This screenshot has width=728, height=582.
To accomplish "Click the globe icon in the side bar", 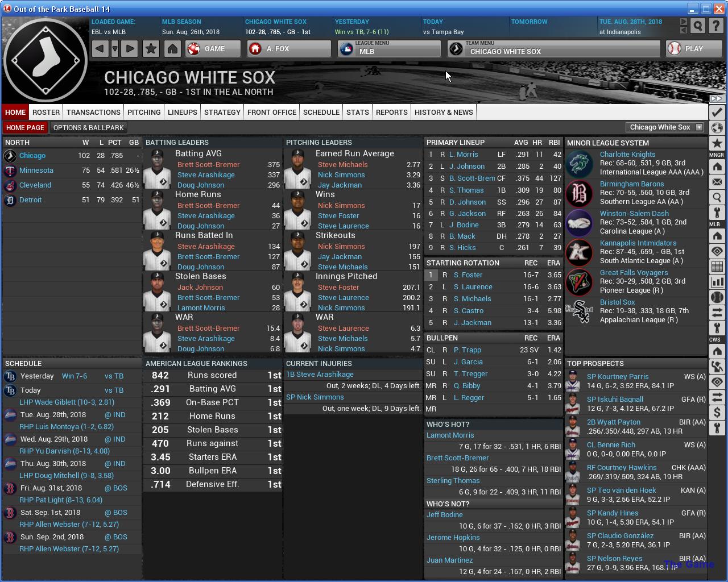I will tap(717, 128).
